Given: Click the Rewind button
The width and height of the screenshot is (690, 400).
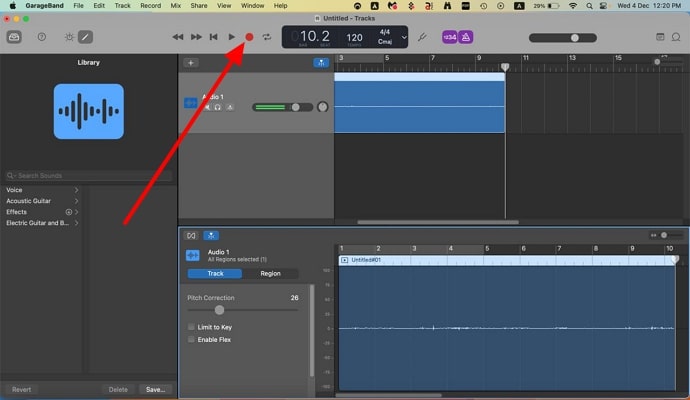Looking at the screenshot, I should [x=178, y=37].
